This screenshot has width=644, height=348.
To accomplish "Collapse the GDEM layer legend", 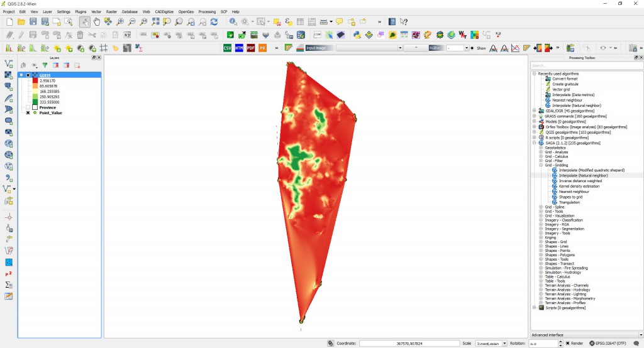I will [22, 75].
